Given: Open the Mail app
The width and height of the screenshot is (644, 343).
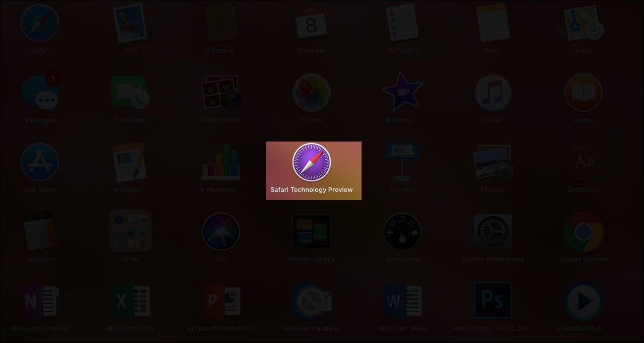Looking at the screenshot, I should [130, 24].
